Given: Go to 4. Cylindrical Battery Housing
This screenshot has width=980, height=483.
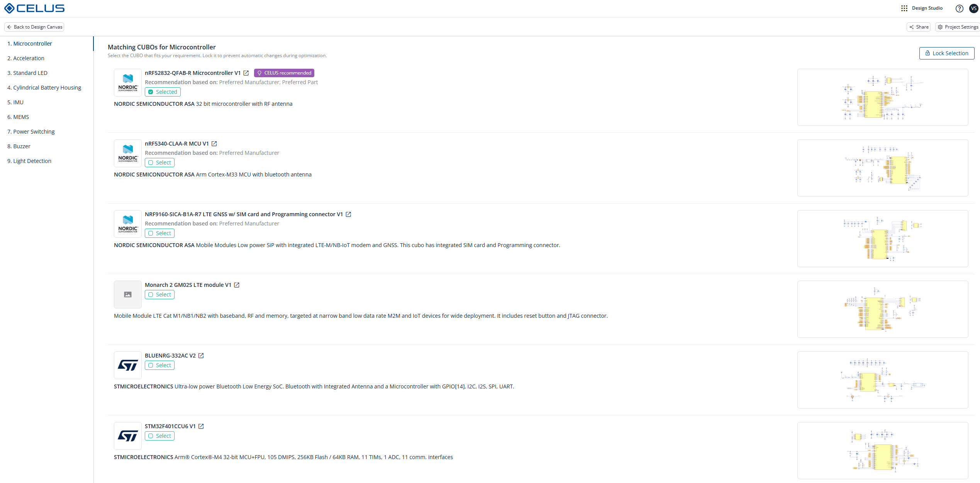Looking at the screenshot, I should pos(47,88).
